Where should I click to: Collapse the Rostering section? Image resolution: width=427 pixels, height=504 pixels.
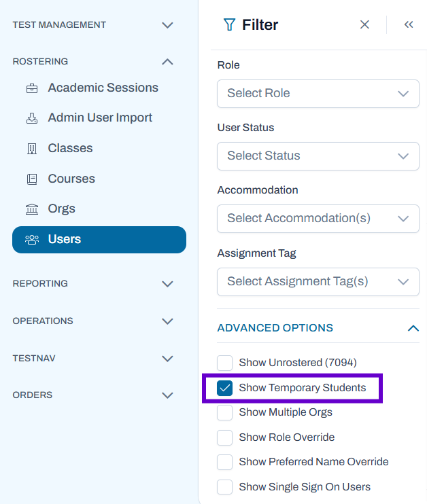(167, 61)
